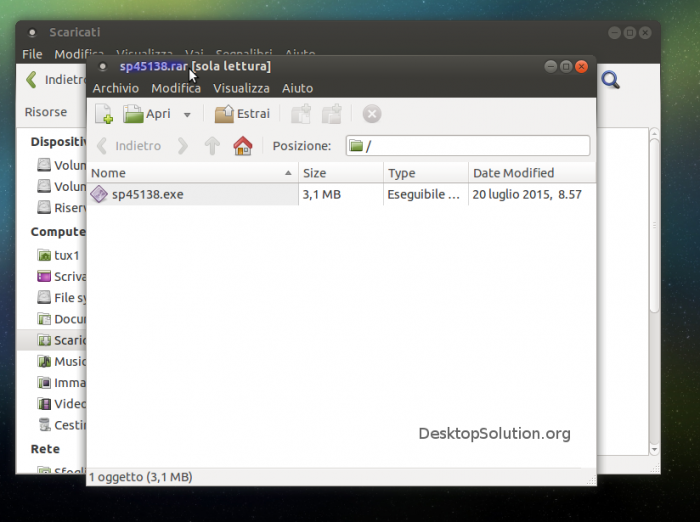The height and width of the screenshot is (522, 700).
Task: Extract files with the Estrai button
Action: coord(242,114)
